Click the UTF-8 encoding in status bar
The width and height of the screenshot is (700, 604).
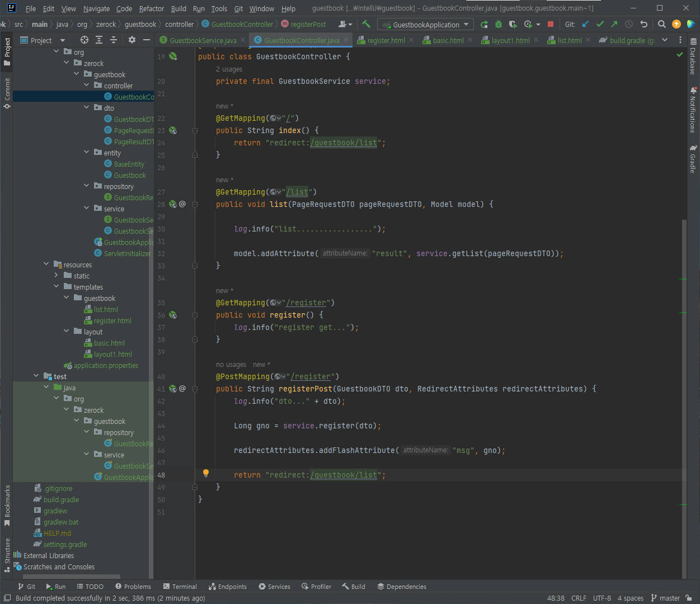[x=602, y=598]
